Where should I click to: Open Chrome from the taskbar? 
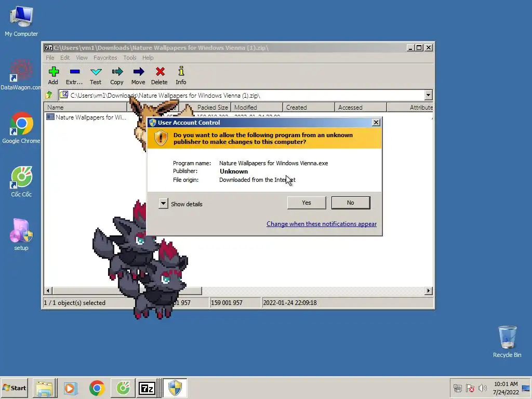(x=97, y=388)
